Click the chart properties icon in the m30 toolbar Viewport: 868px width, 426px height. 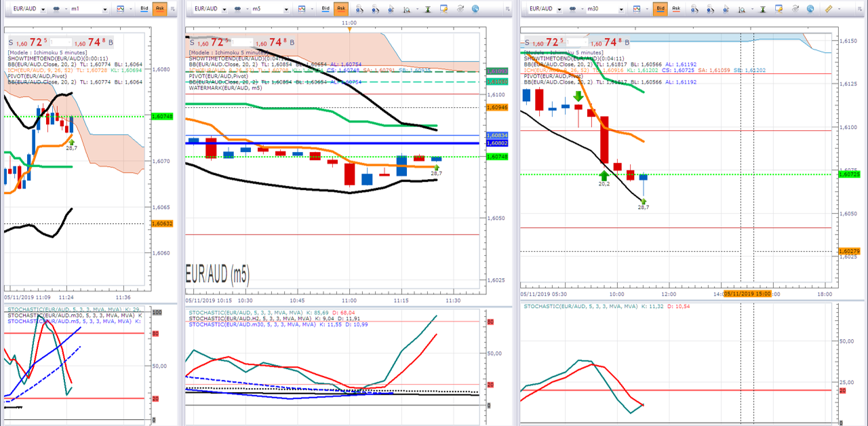tap(778, 9)
